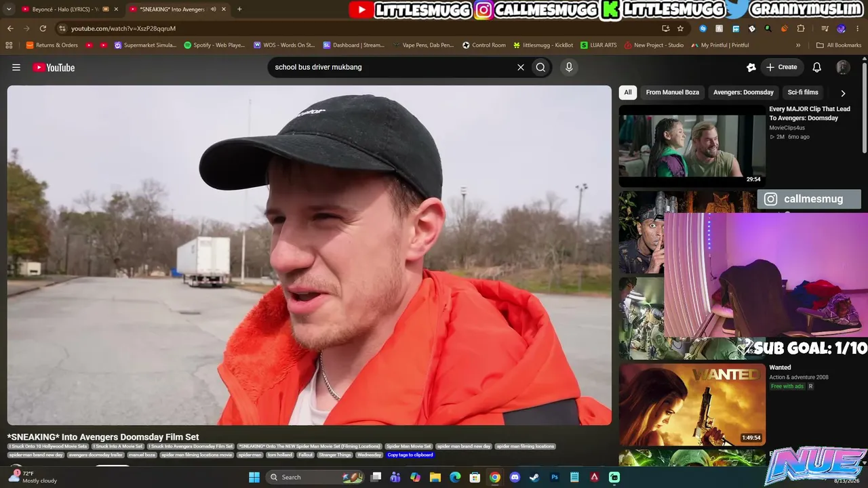This screenshot has height=488, width=868.
Task: Open Supermarket Simula... bookmark
Action: [x=145, y=45]
